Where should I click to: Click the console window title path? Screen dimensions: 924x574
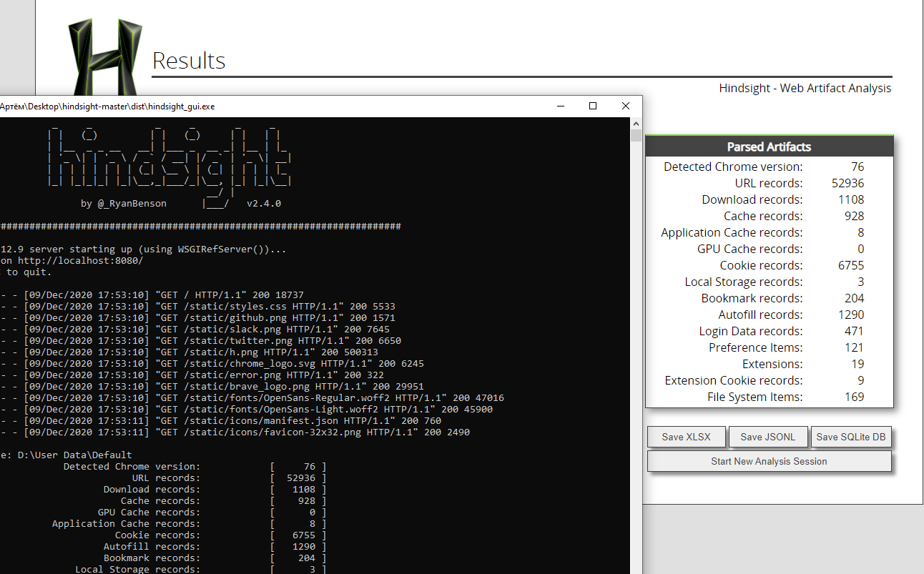coord(107,107)
